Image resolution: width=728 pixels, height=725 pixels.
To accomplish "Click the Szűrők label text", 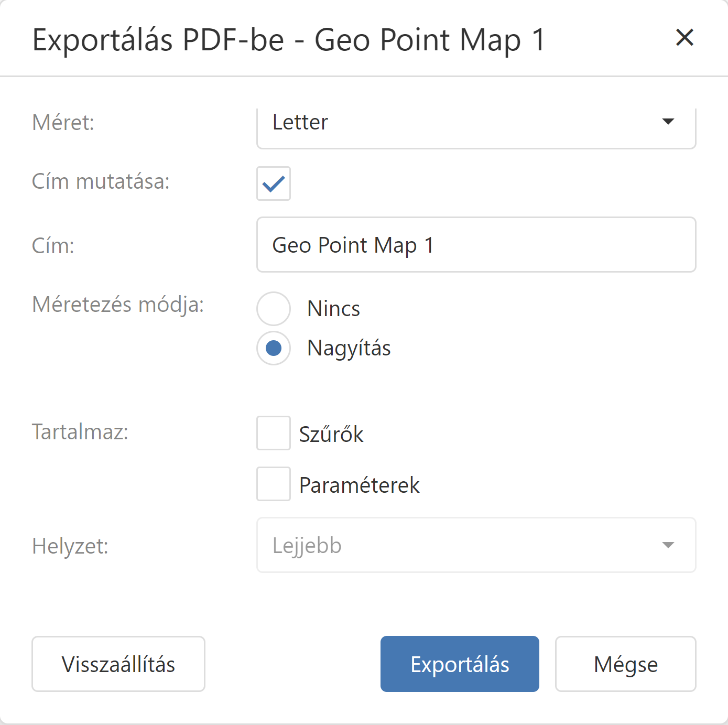I will click(x=331, y=434).
